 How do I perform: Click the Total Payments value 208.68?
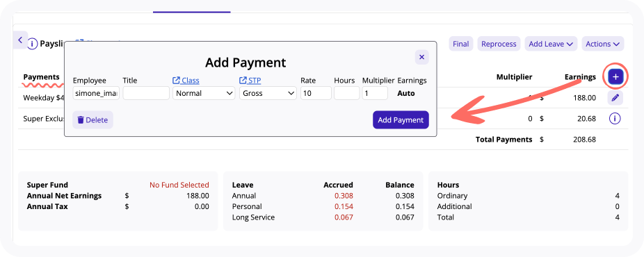(x=584, y=140)
